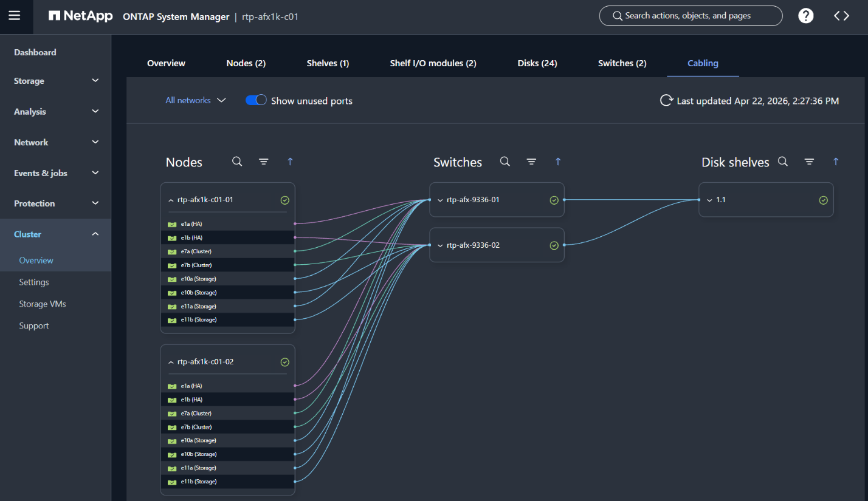The height and width of the screenshot is (501, 868).
Task: Click the status check icon of rtp-afx-9336-02
Action: click(554, 245)
